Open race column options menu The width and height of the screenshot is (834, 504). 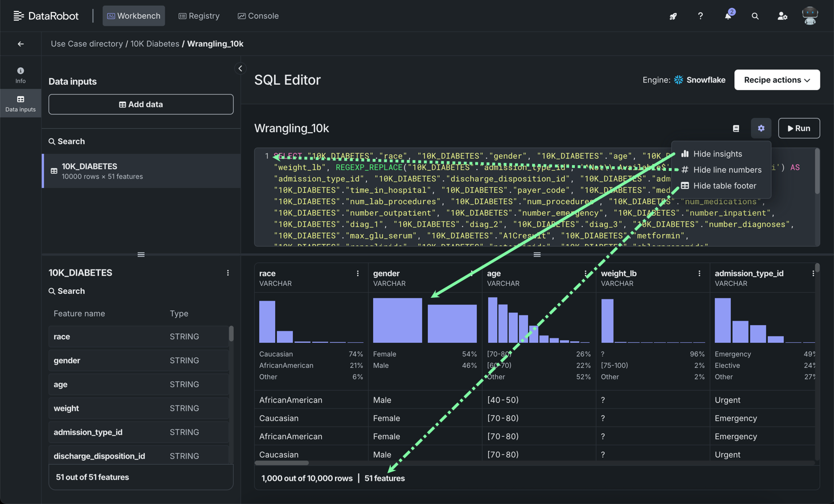[358, 273]
